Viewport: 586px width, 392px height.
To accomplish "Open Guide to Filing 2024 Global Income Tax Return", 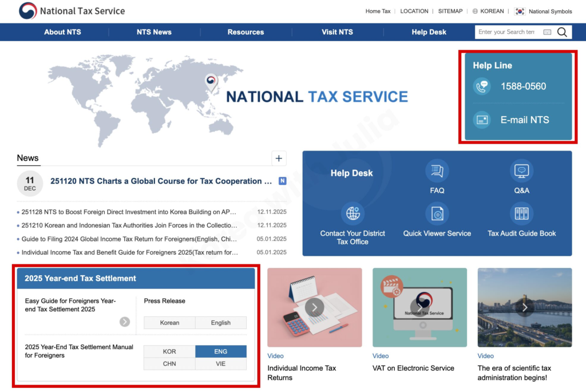I will pos(129,239).
